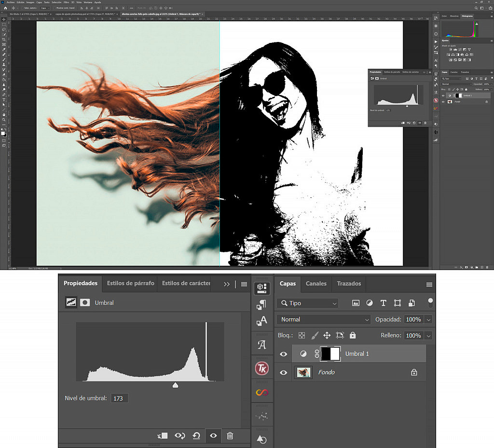
Task: Hide the Fondo layer
Action: point(283,372)
